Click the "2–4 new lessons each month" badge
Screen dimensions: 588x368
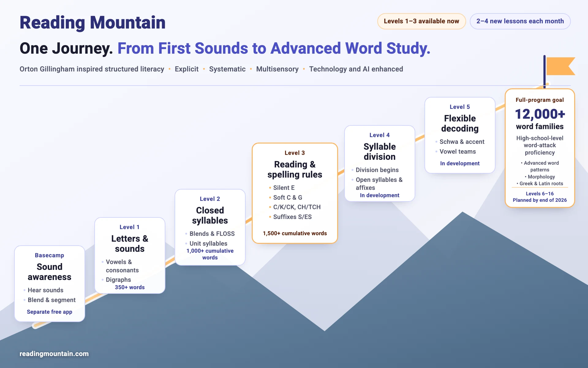click(520, 21)
